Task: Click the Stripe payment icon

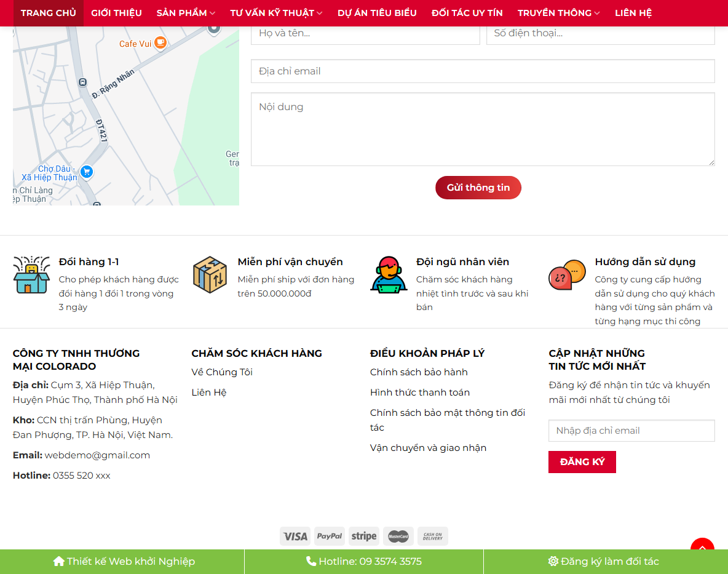Action: point(364,536)
